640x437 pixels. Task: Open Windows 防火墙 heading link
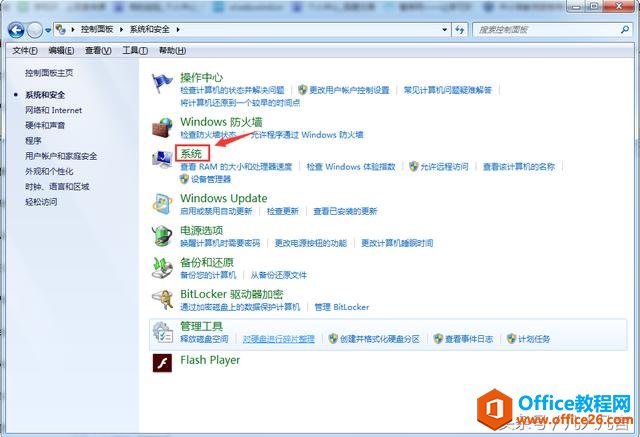tap(221, 122)
